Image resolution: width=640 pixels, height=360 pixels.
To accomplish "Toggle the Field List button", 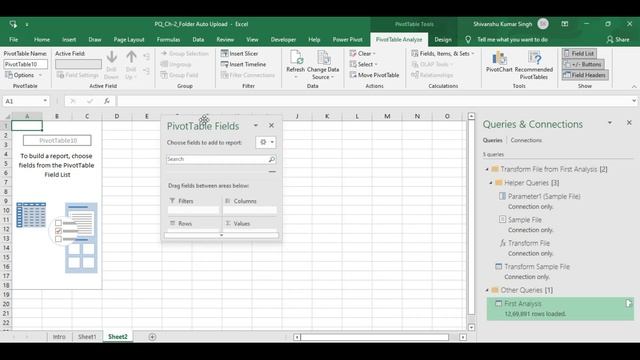I will point(579,53).
